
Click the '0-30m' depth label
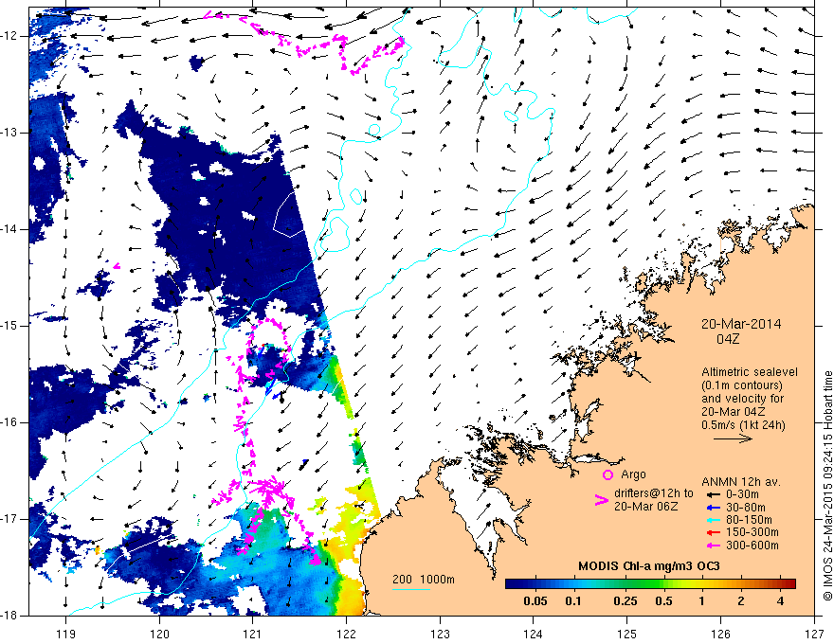[742, 494]
